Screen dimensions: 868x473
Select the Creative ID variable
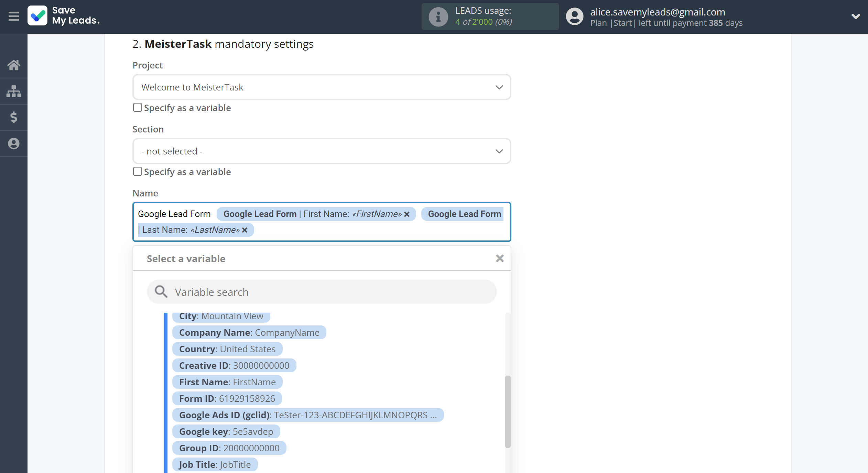234,365
